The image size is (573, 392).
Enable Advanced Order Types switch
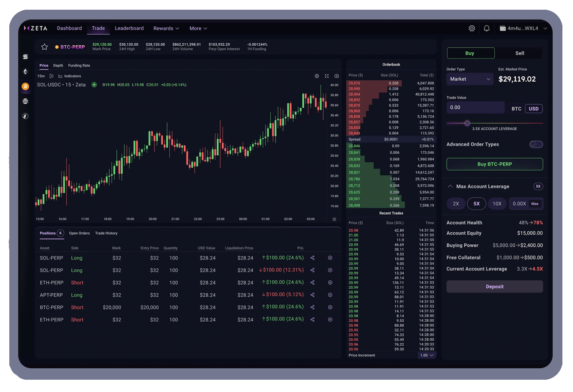(x=536, y=144)
